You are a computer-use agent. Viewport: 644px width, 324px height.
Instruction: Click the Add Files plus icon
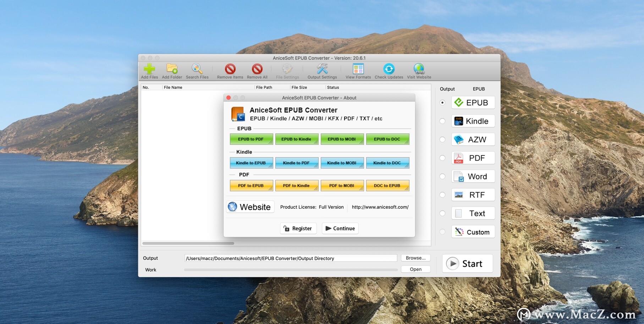149,68
